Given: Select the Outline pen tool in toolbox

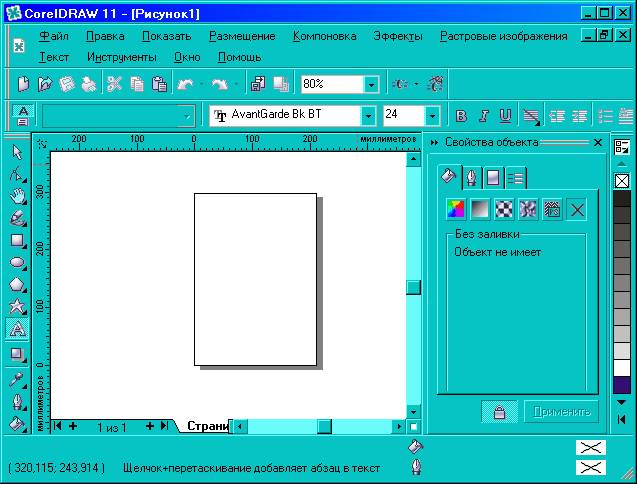Looking at the screenshot, I should click(17, 402).
